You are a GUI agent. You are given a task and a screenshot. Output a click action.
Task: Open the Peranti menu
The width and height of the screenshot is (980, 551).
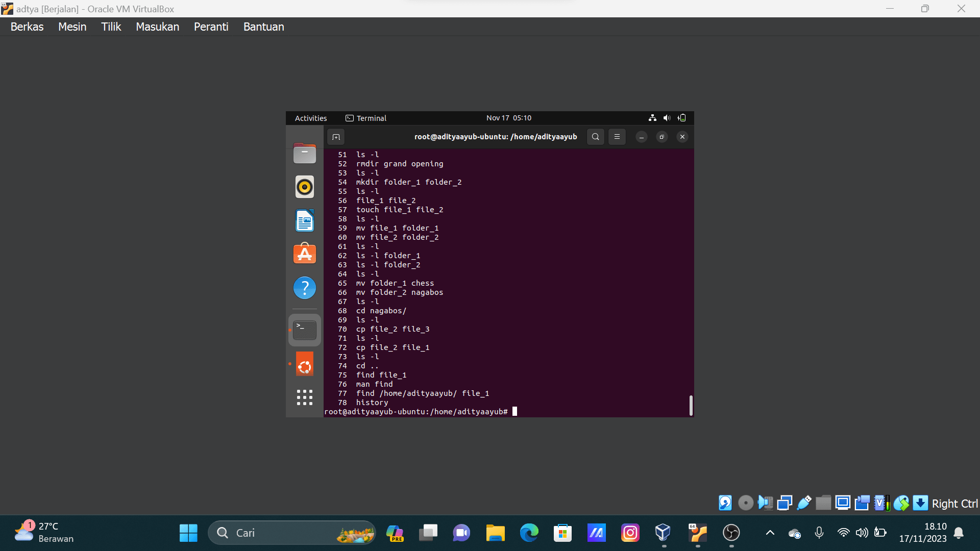click(x=211, y=27)
